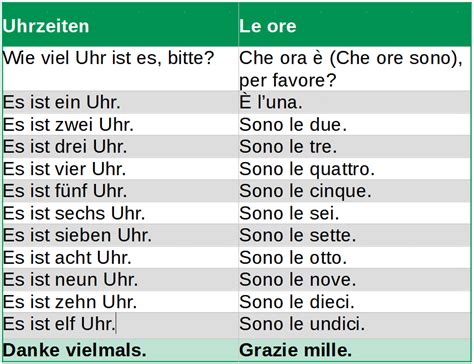Select the cell 'Es ist fünf Uhr.'

[x=120, y=191]
